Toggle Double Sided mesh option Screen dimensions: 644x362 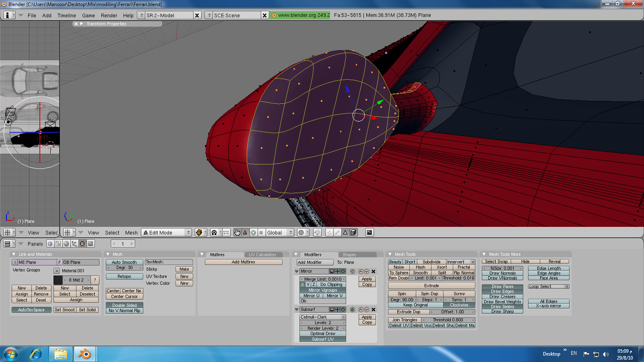coord(124,305)
